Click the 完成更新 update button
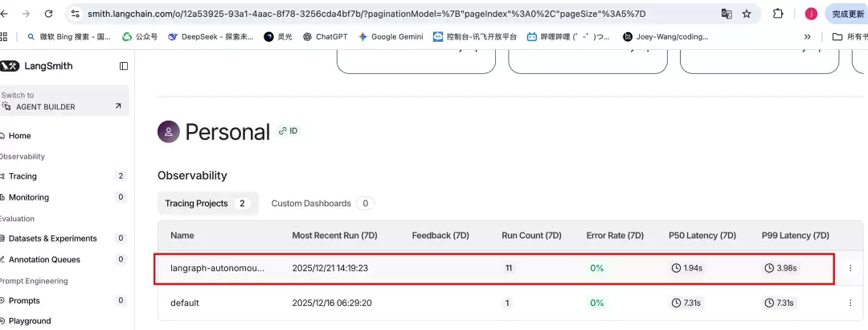Image resolution: width=868 pixels, height=330 pixels. pyautogui.click(x=847, y=14)
